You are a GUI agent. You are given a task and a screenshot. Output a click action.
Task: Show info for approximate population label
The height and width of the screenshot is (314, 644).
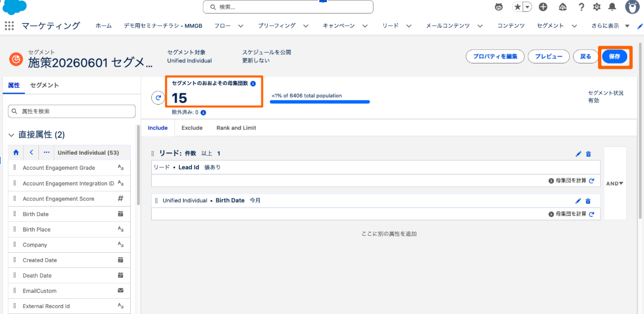coord(253,84)
